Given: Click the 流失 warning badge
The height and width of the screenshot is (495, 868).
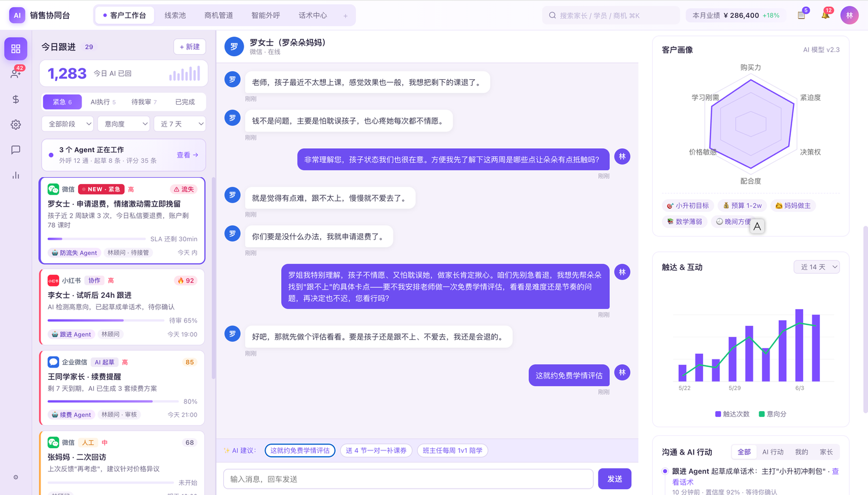Looking at the screenshot, I should click(183, 189).
